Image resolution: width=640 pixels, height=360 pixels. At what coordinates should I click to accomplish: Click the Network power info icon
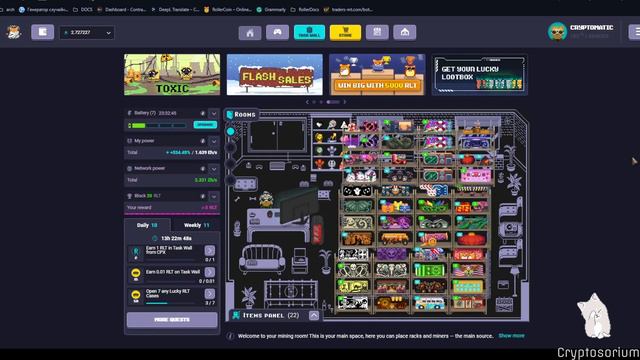pos(202,169)
